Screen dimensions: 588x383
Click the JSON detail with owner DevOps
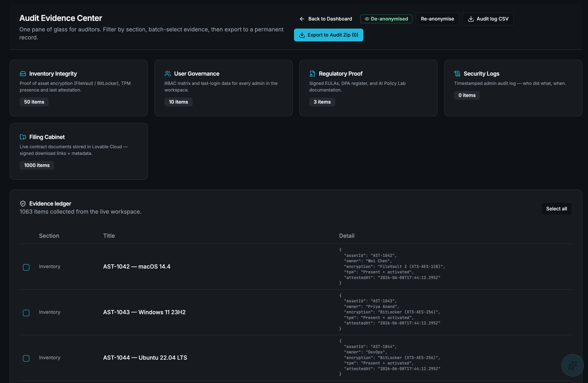390,357
